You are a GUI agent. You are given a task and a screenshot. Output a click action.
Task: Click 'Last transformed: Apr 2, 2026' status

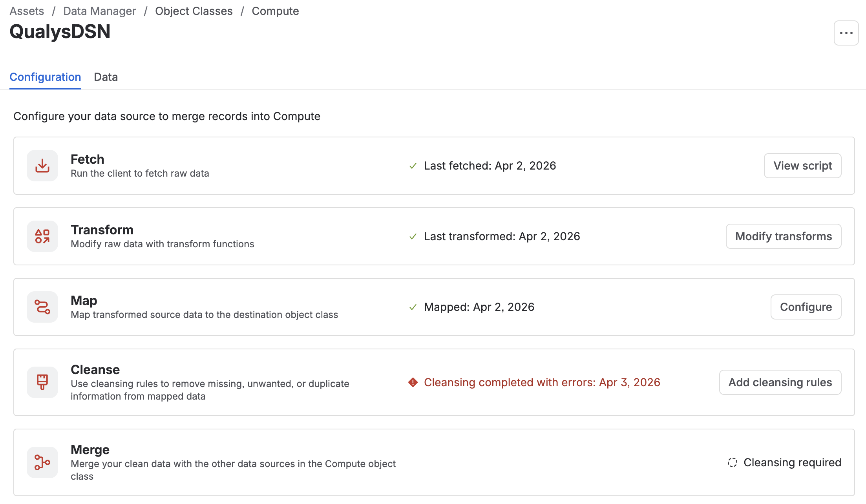502,236
